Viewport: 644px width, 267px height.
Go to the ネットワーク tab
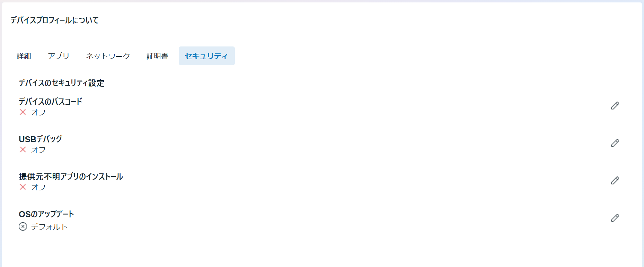[108, 56]
